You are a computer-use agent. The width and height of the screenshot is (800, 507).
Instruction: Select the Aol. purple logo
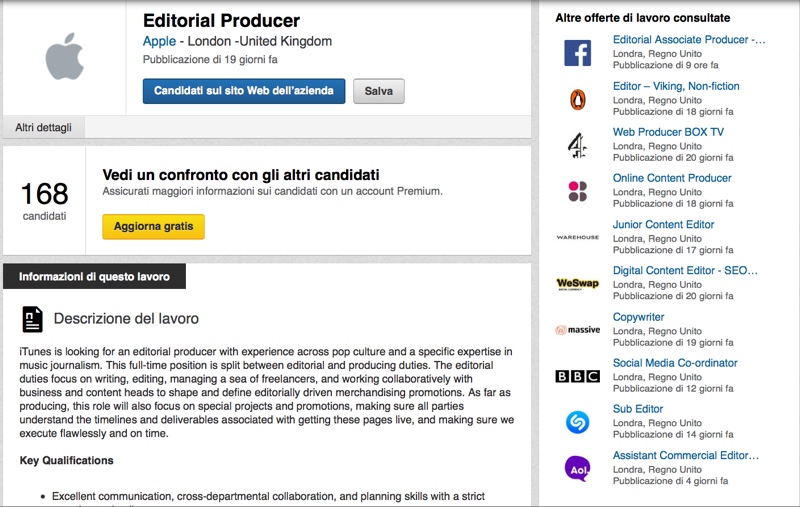point(577,468)
